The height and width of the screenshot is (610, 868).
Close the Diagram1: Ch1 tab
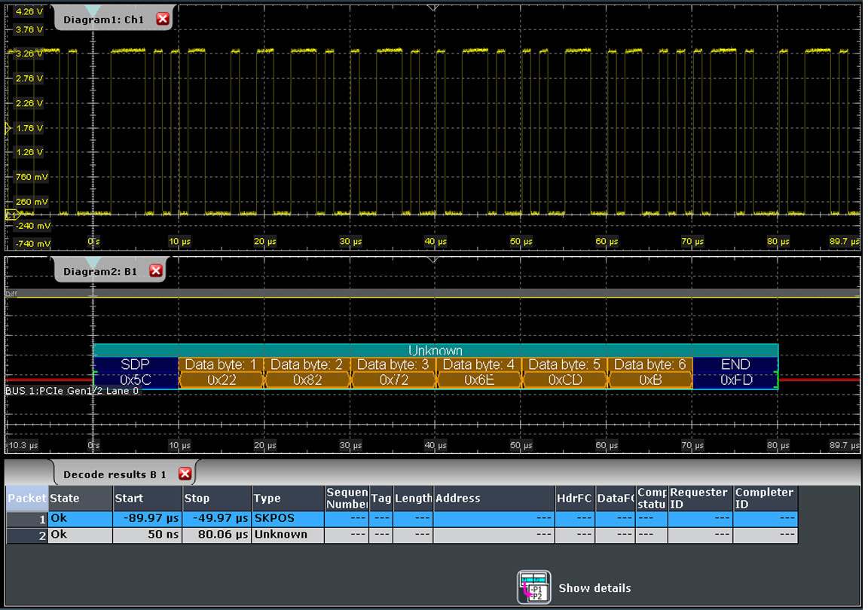point(163,19)
